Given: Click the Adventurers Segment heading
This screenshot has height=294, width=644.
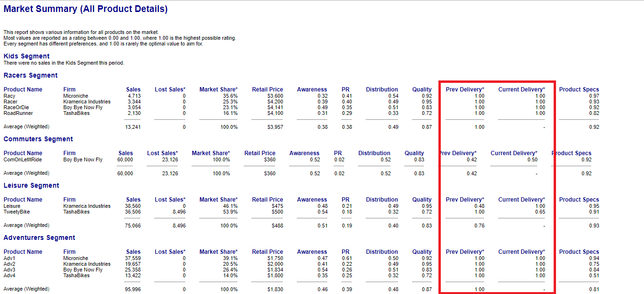Looking at the screenshot, I should (39, 237).
